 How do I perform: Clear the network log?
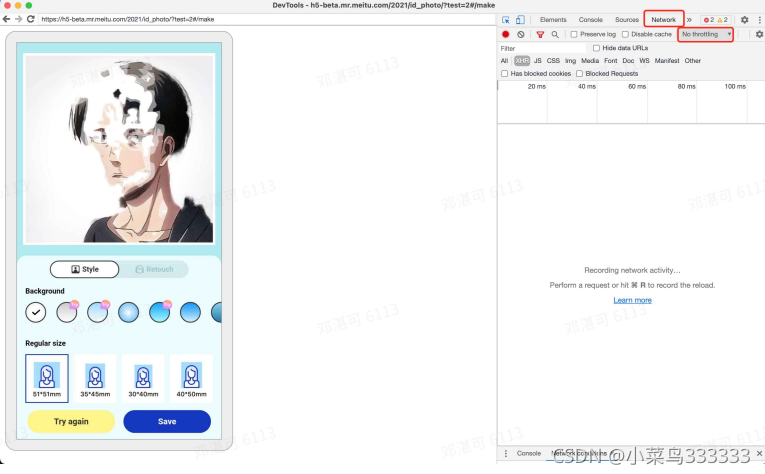coord(521,34)
